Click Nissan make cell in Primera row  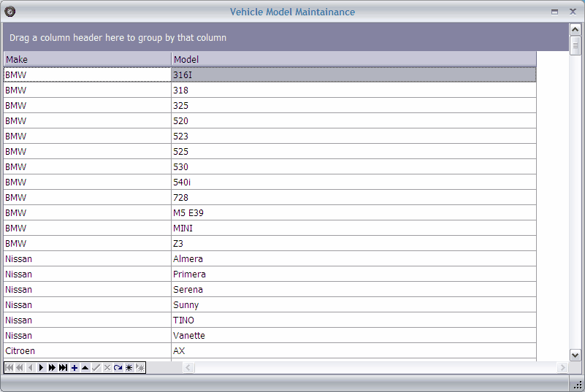coord(88,274)
